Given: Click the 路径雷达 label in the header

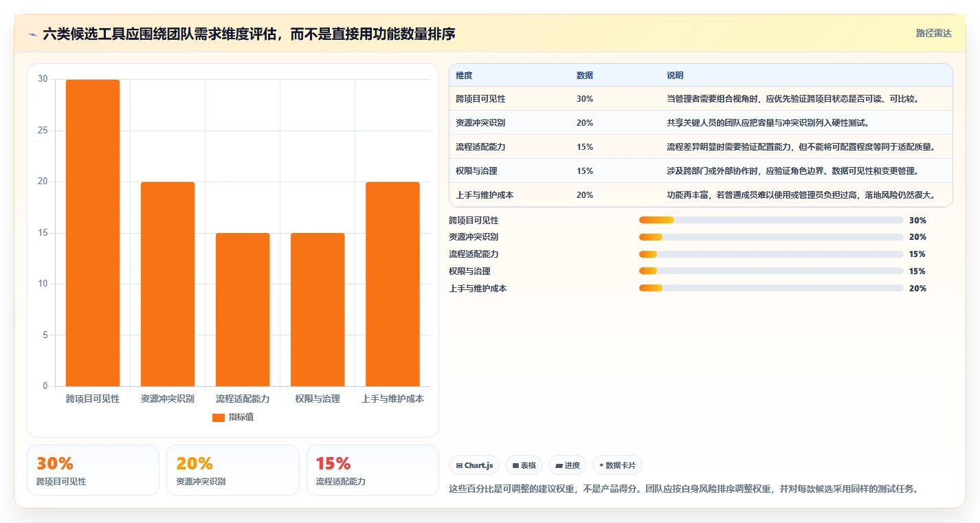Looking at the screenshot, I should tap(934, 33).
